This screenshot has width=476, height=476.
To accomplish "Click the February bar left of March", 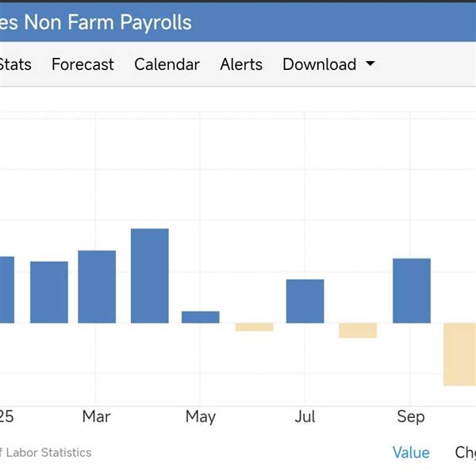I will click(x=49, y=292).
